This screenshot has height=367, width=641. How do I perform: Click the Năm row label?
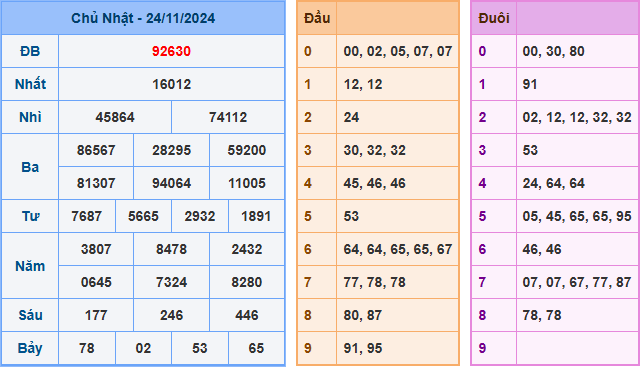point(30,266)
